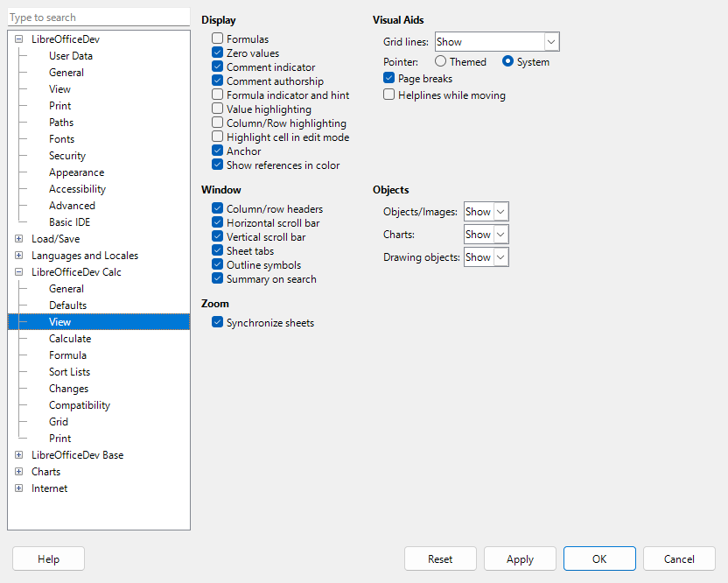Click the Apply button
Viewport: 728px width, 583px height.
click(520, 558)
